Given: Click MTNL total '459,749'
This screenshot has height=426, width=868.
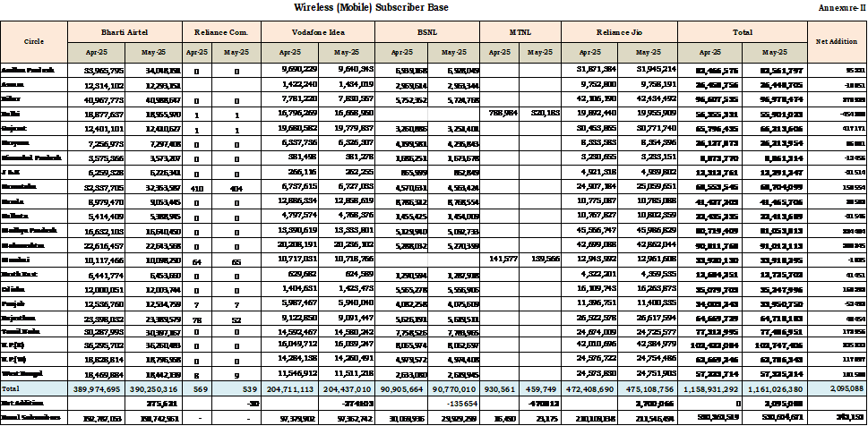Looking at the screenshot, I should (x=540, y=389).
